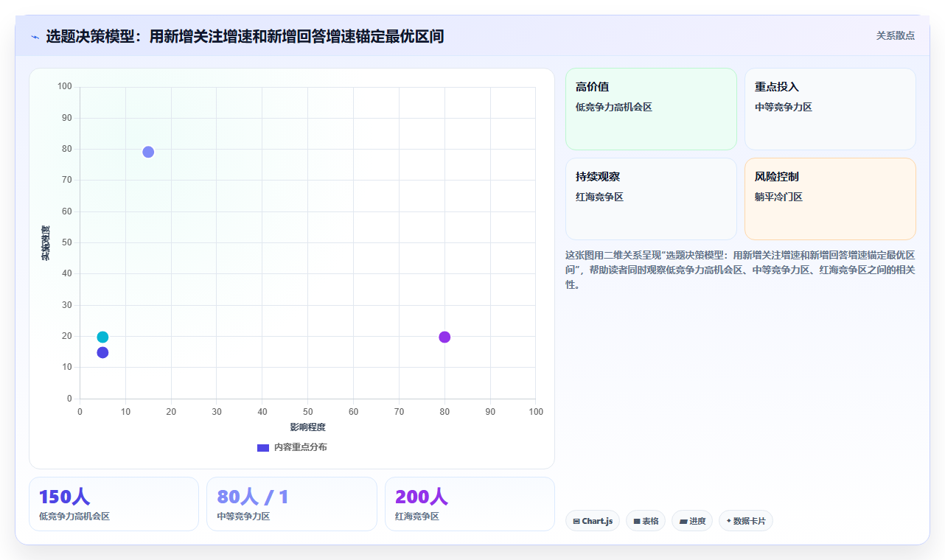
Task: Click the 150人 statistic value
Action: [64, 497]
